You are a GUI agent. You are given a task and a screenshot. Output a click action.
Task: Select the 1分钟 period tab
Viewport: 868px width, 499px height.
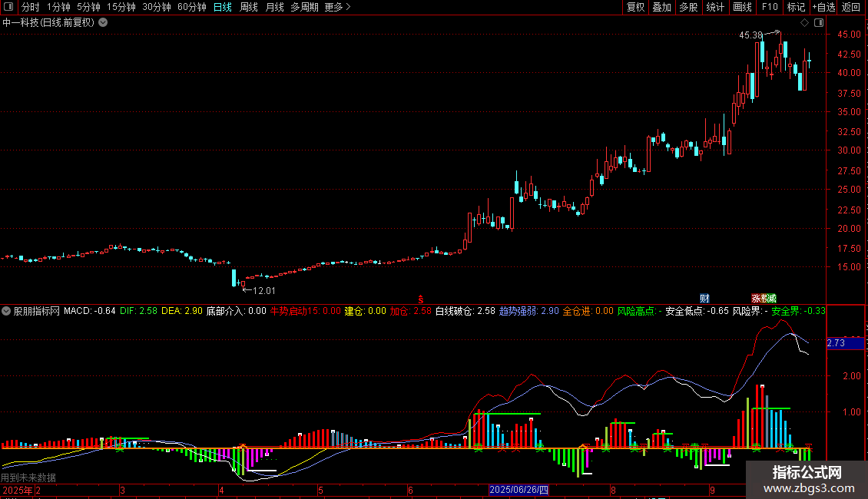point(58,7)
